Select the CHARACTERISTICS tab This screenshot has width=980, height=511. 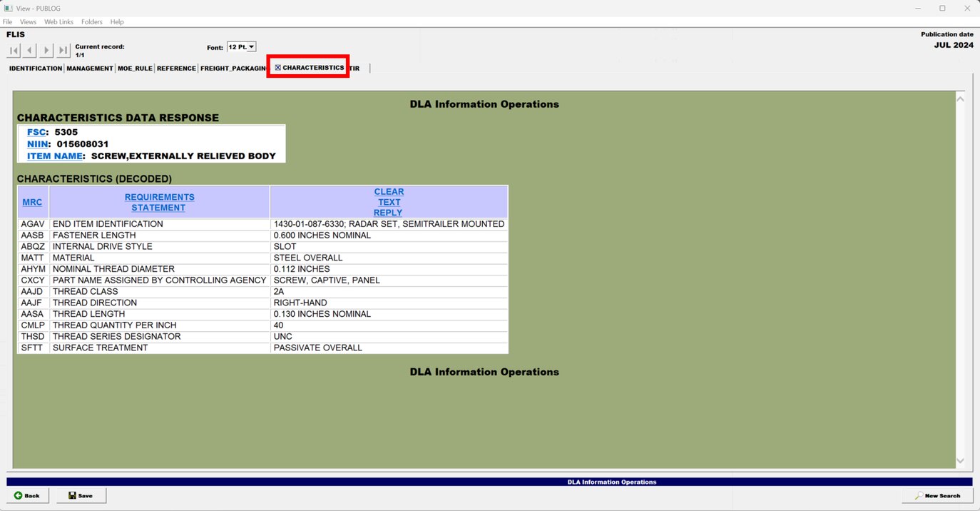point(309,68)
